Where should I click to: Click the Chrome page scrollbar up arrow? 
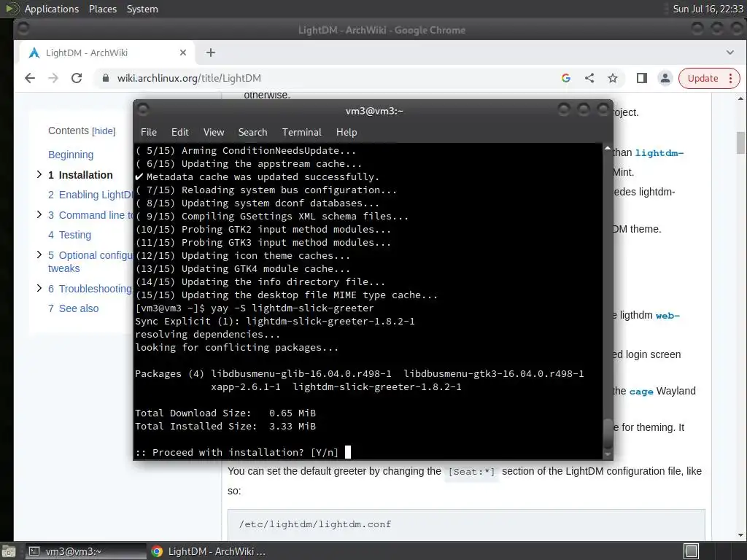740,98
